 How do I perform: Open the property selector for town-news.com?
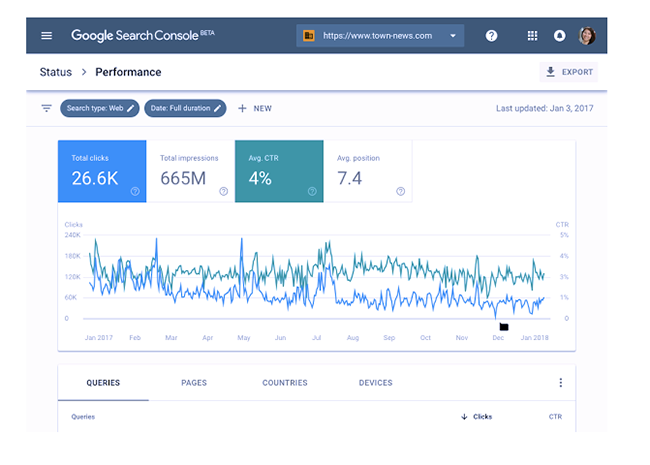(380, 36)
